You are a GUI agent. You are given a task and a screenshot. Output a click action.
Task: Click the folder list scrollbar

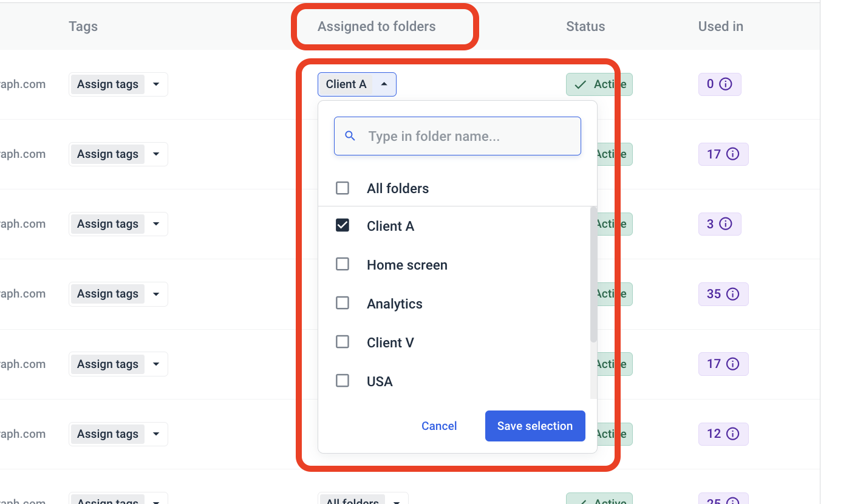pyautogui.click(x=593, y=274)
